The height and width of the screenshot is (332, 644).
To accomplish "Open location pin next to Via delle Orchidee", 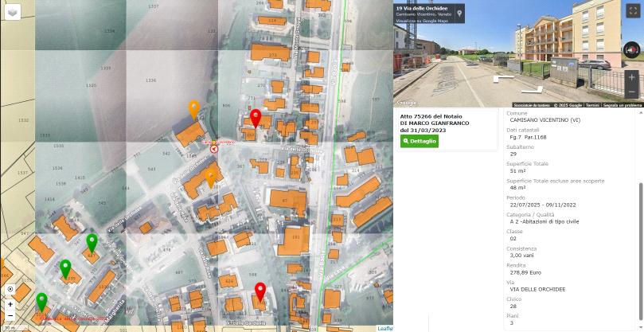I will pyautogui.click(x=459, y=14).
